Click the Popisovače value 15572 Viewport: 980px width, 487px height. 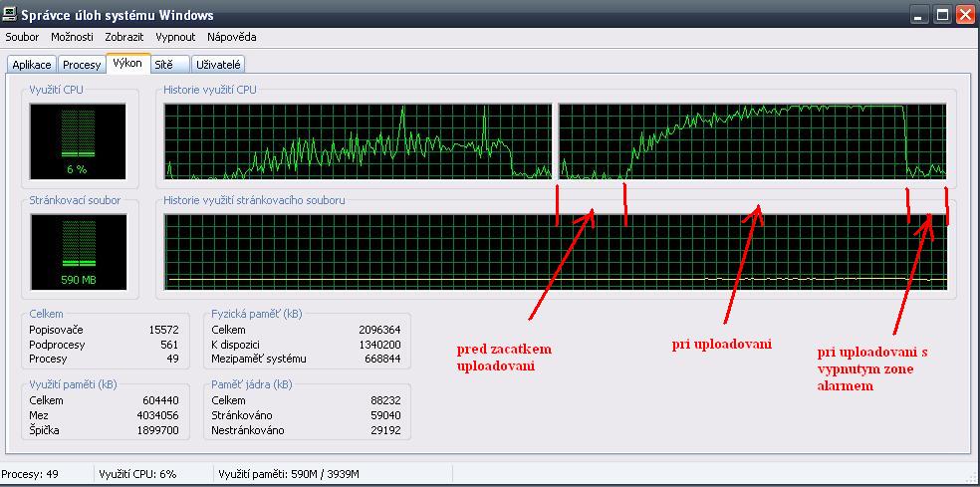(163, 330)
